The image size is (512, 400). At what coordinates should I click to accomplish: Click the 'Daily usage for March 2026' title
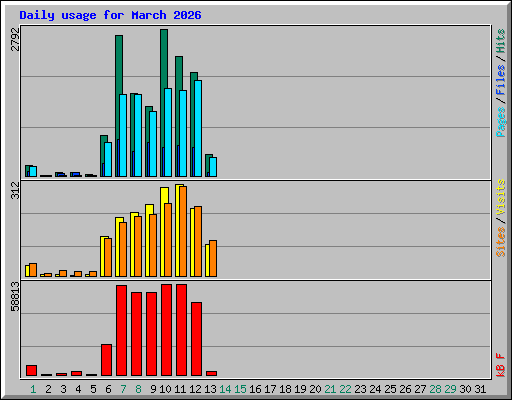110,15
